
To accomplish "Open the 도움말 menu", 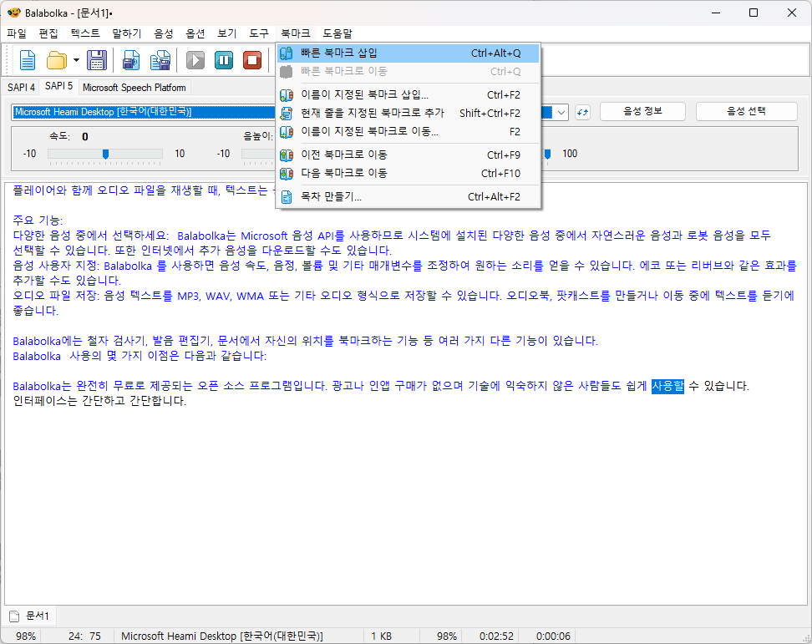I will coord(337,33).
